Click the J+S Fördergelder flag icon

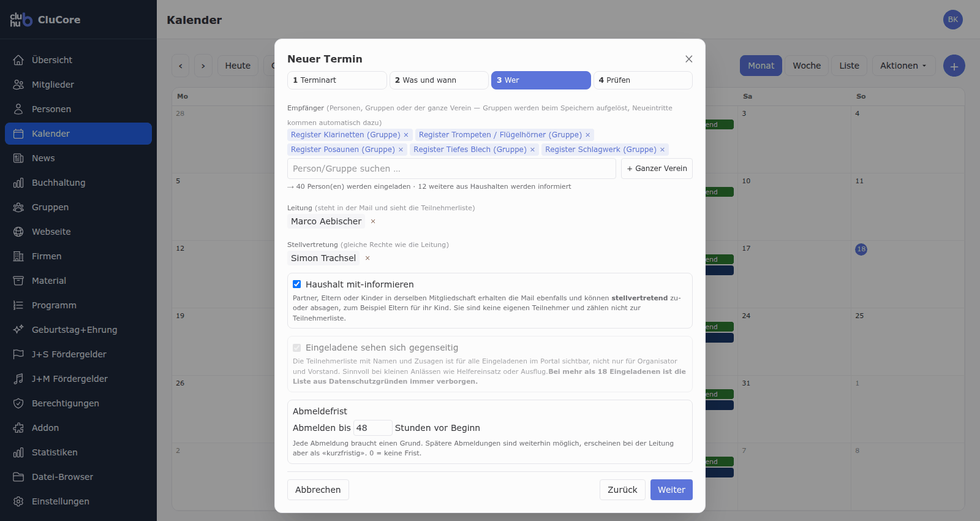(x=18, y=354)
